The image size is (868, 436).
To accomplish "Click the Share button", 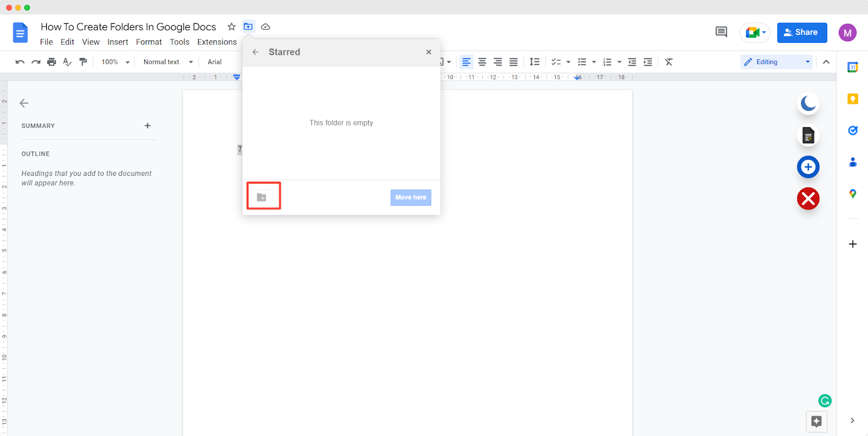I will [x=802, y=33].
